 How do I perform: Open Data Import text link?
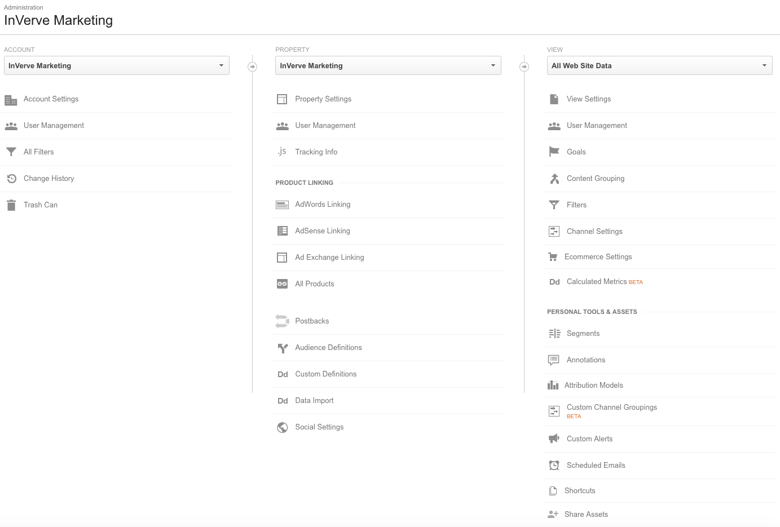314,400
